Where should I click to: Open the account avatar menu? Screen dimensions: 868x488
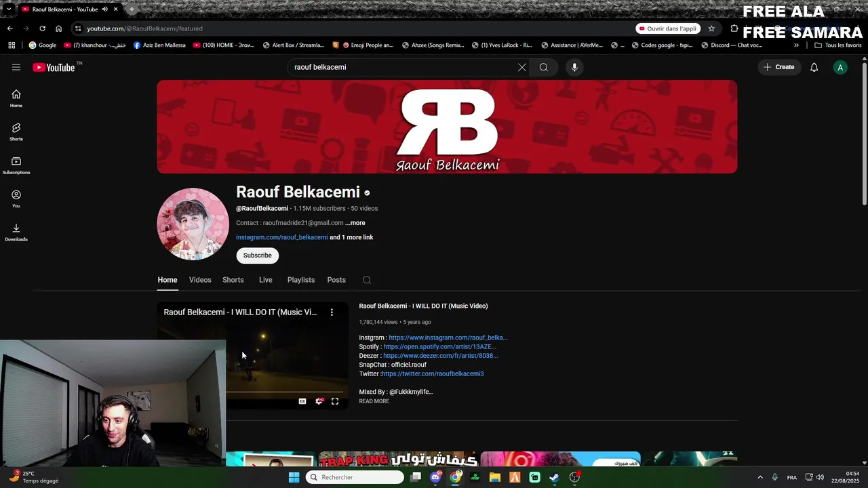coord(840,67)
